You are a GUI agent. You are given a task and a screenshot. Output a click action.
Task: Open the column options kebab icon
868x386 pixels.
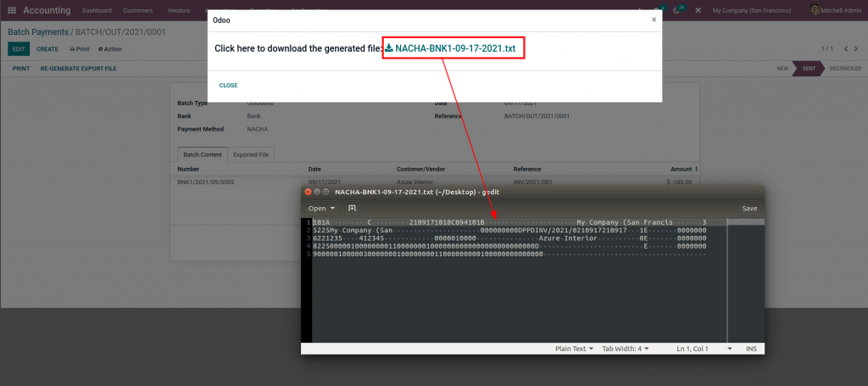(697, 169)
